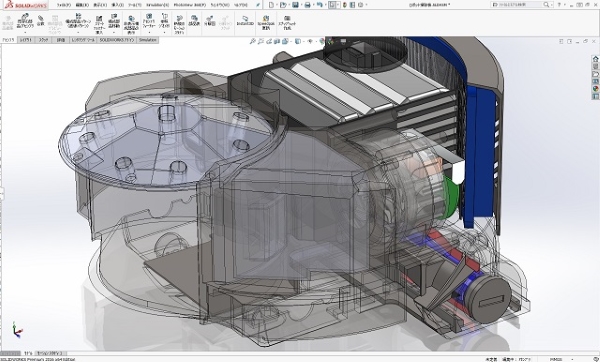Open the View Settings monitor icon

(x=343, y=41)
